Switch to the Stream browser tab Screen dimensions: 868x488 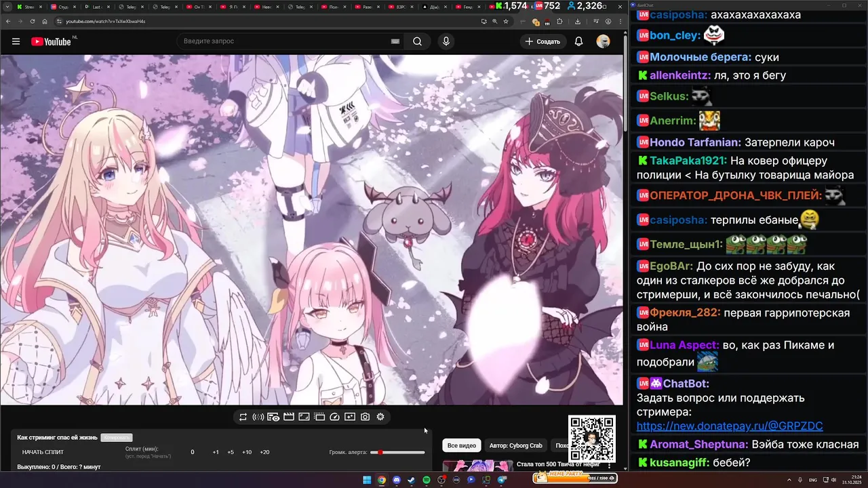30,6
